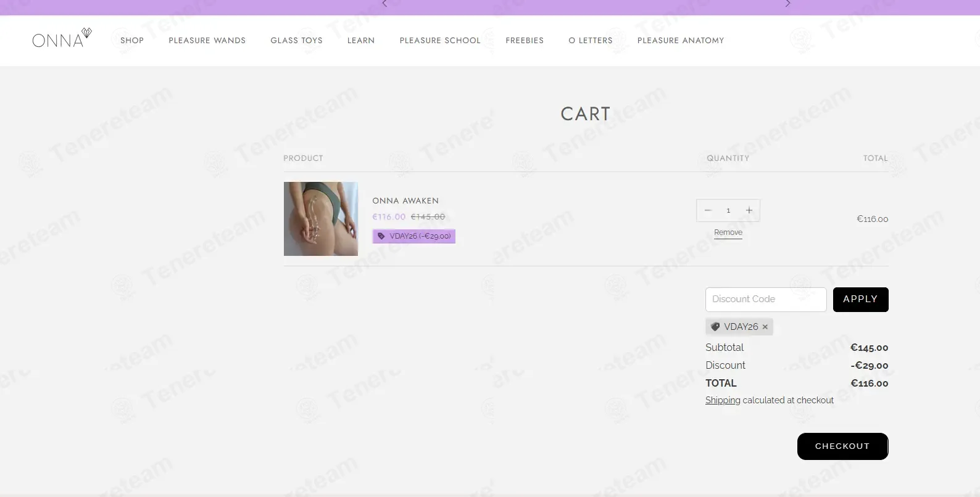This screenshot has height=497, width=980.
Task: Open the Onna Awaken product thumbnail
Action: [321, 219]
